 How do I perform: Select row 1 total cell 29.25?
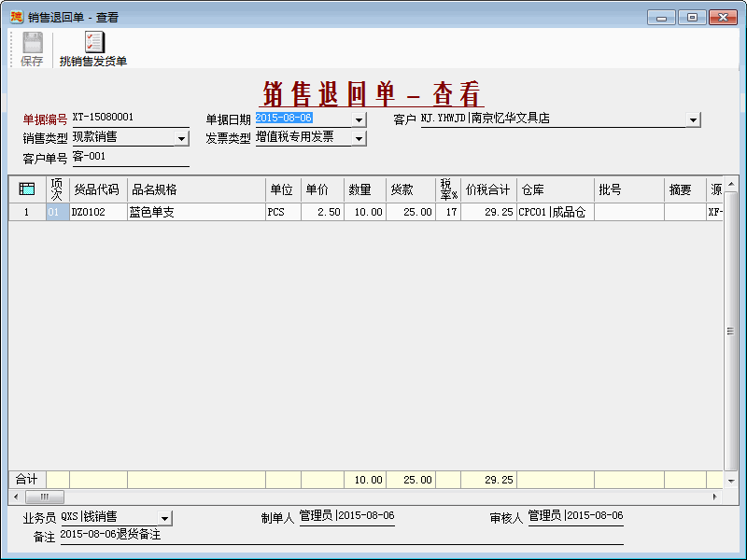[x=488, y=212]
